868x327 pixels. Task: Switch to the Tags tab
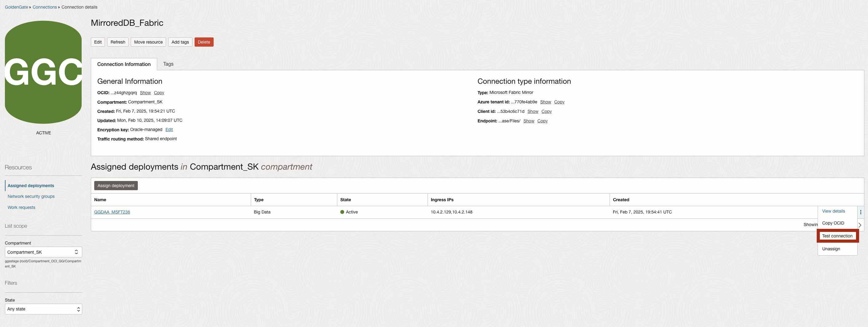coord(168,64)
